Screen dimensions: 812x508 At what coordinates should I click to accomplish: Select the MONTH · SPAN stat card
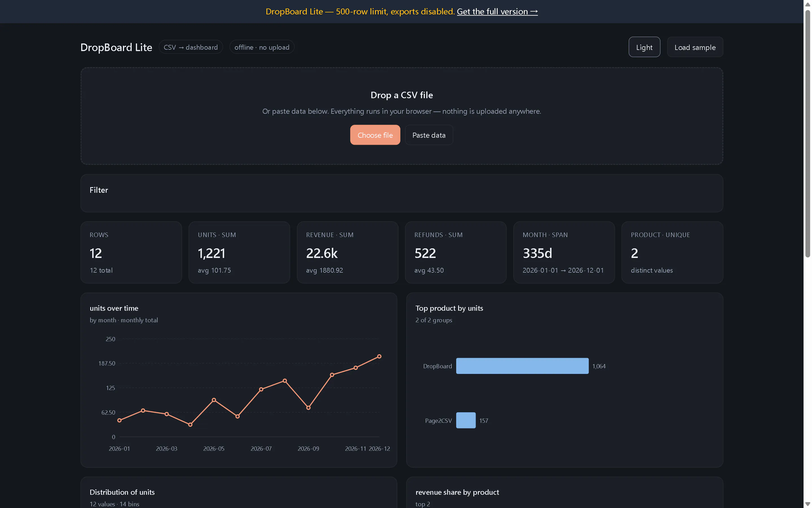click(564, 252)
